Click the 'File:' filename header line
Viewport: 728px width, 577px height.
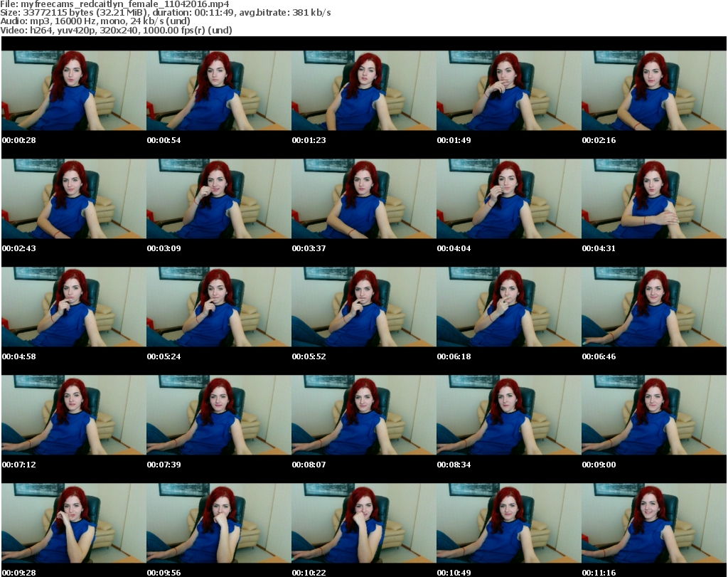114,4
